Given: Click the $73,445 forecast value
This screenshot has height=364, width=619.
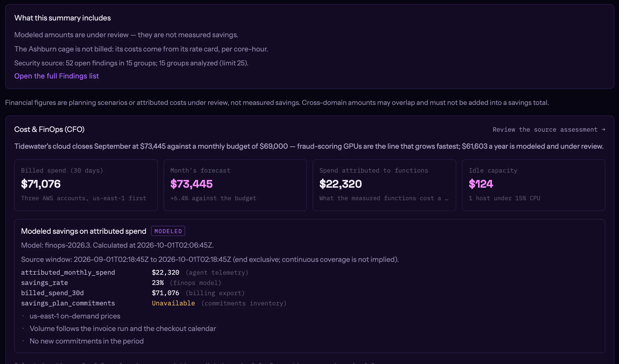Looking at the screenshot, I should coord(191,184).
